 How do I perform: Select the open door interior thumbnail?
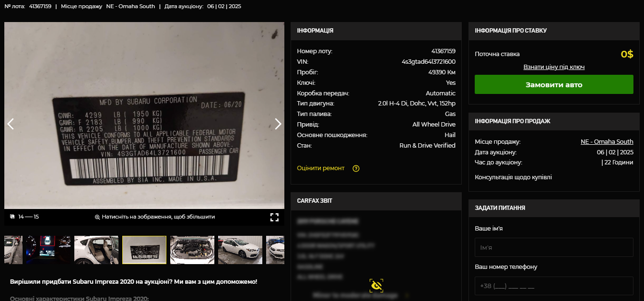(96, 250)
